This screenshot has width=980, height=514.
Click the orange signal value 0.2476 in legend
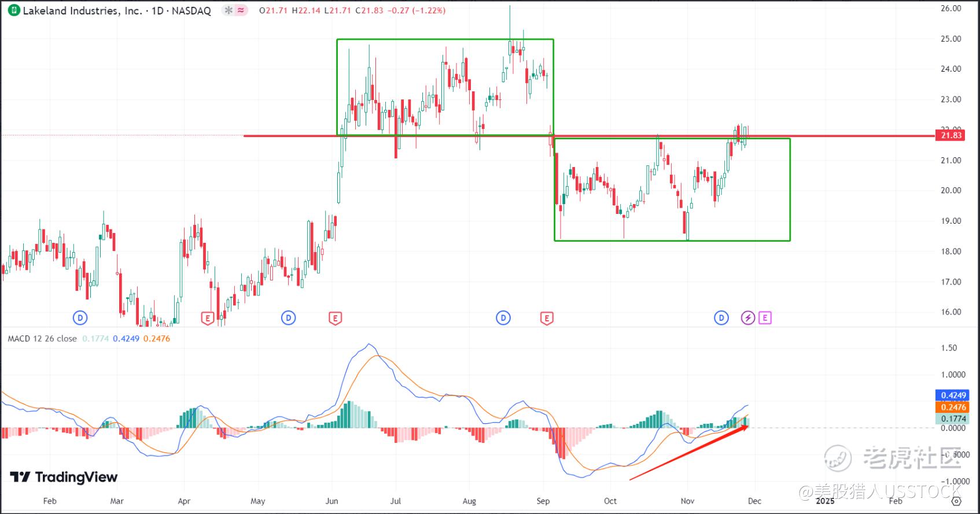pos(157,339)
